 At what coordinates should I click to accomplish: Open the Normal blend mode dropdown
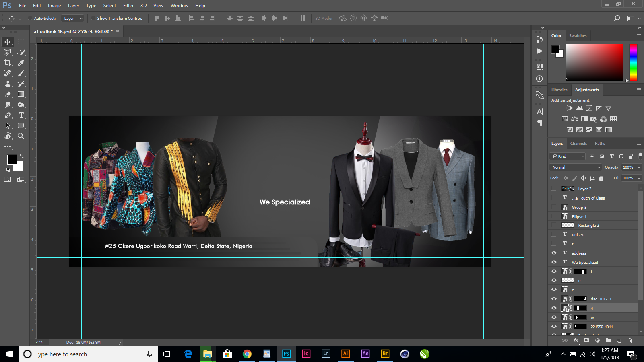pyautogui.click(x=575, y=167)
